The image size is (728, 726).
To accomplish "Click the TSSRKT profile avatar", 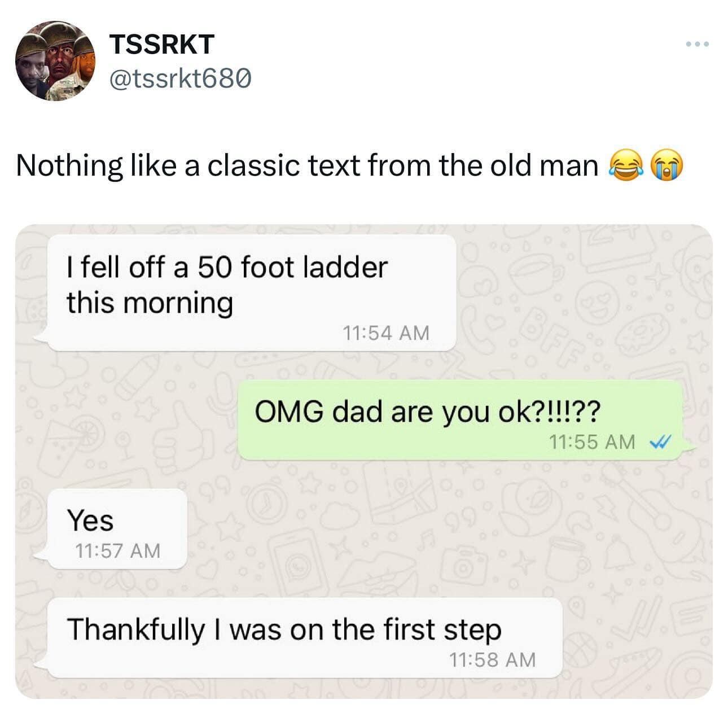I will pyautogui.click(x=55, y=61).
